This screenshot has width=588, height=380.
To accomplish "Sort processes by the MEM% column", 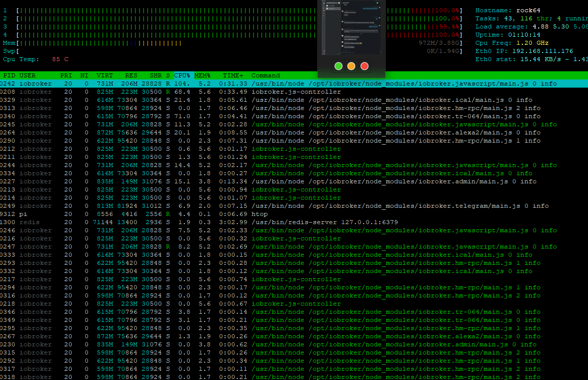I will coord(203,75).
